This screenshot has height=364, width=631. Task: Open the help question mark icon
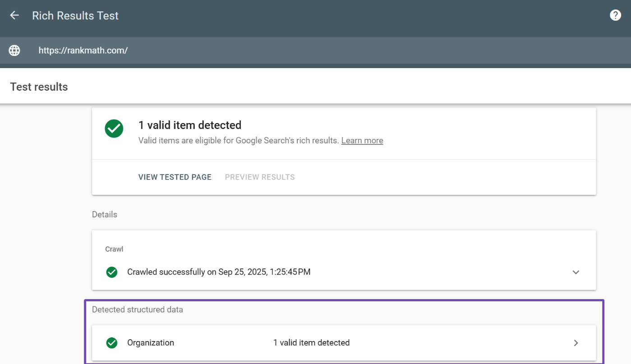(615, 15)
